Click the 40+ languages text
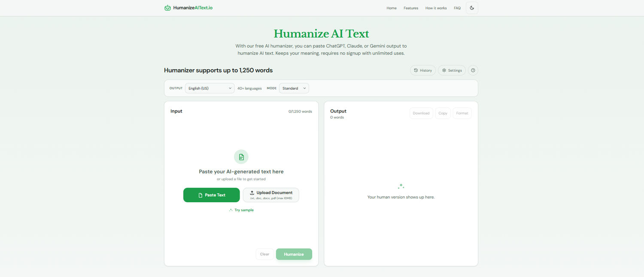644x277 pixels. click(x=249, y=88)
